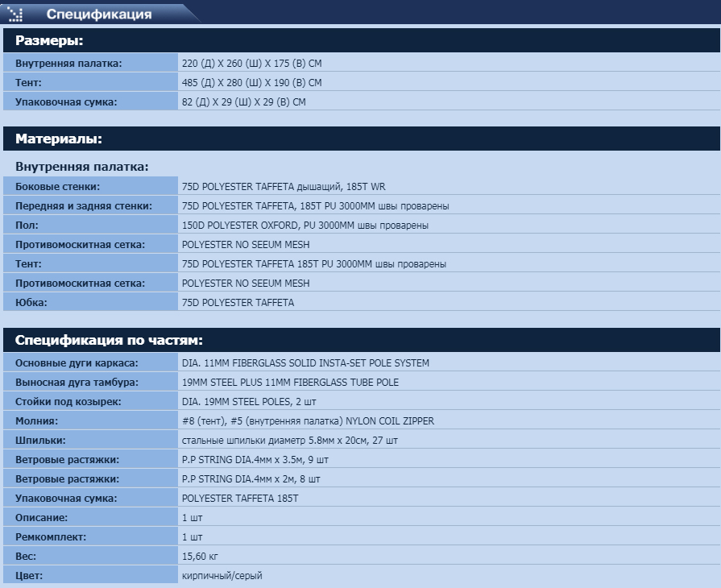Click the Выносная дуга тамбура label
The image size is (721, 588).
(77, 383)
